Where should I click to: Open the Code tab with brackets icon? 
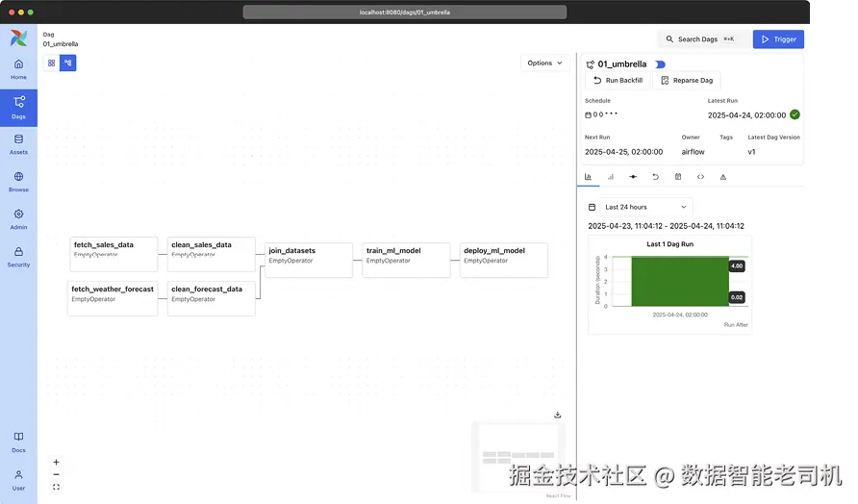pos(700,177)
